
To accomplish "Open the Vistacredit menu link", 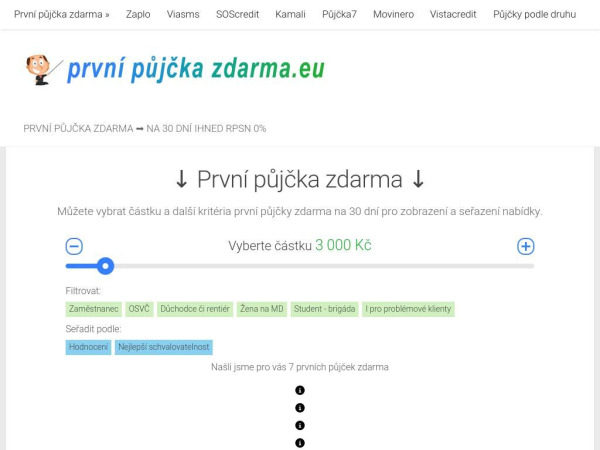I will click(x=453, y=15).
